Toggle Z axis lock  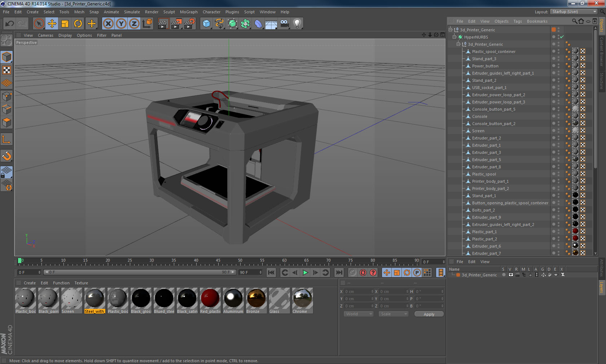pyautogui.click(x=134, y=24)
